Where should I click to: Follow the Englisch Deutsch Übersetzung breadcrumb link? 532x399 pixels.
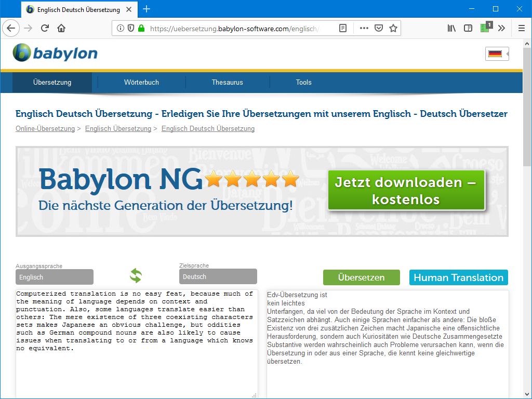(208, 129)
